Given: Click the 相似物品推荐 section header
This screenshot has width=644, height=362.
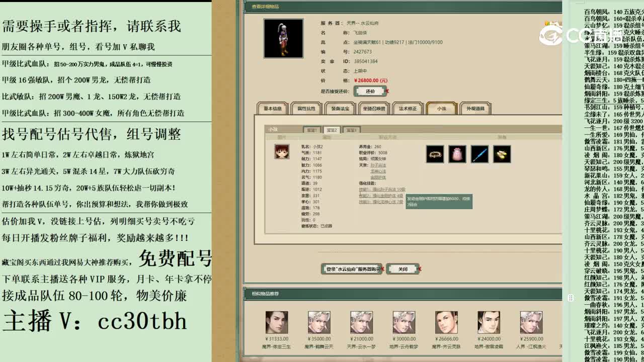Looking at the screenshot, I should coord(265,294).
